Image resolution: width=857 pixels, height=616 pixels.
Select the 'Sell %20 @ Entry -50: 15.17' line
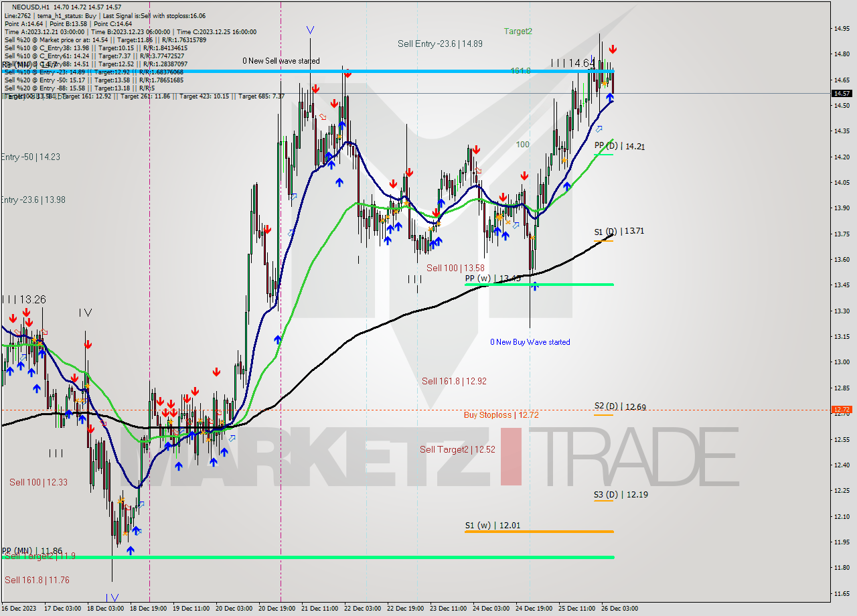click(94, 80)
